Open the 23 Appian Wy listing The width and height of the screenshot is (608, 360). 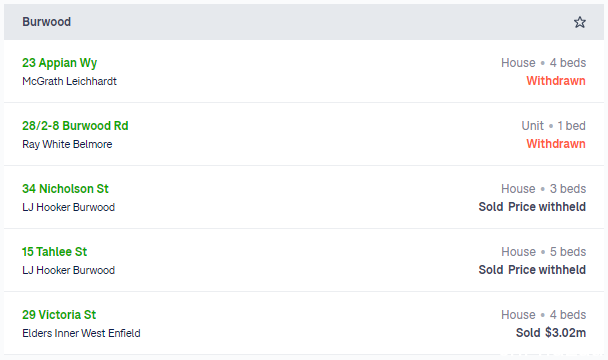click(x=59, y=63)
